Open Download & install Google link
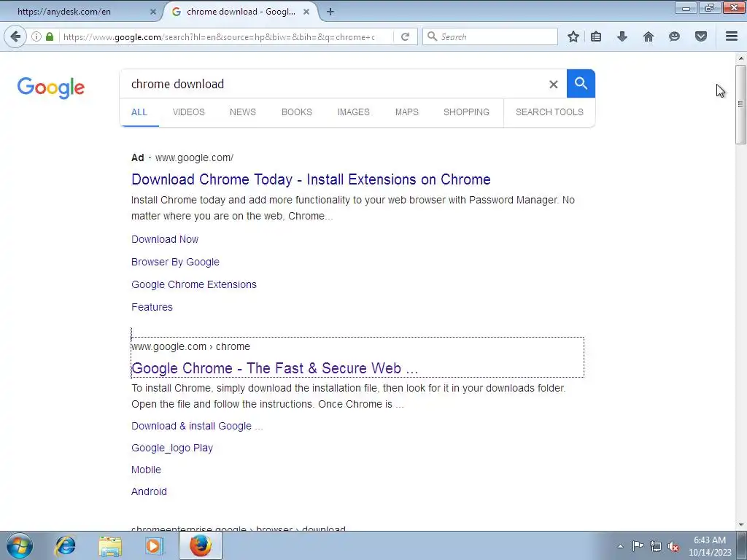This screenshot has width=747, height=560. [x=197, y=426]
